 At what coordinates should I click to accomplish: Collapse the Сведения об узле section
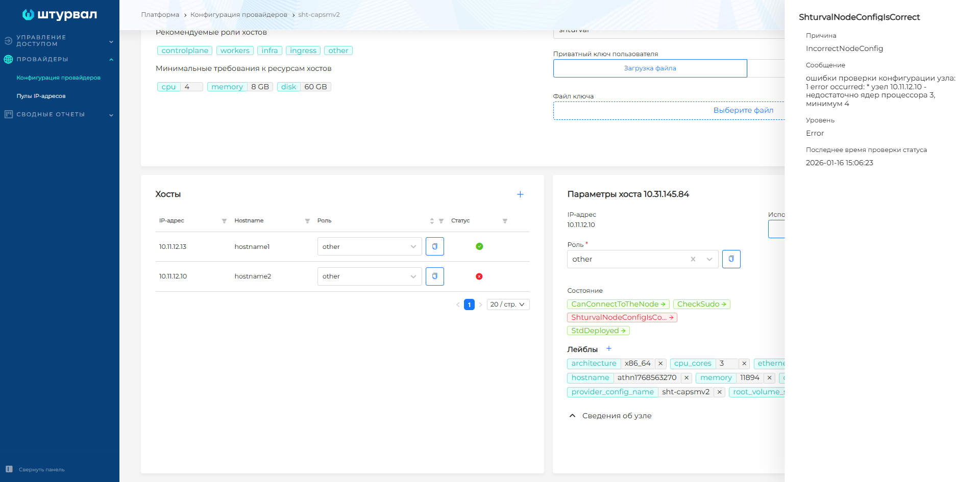click(x=572, y=416)
